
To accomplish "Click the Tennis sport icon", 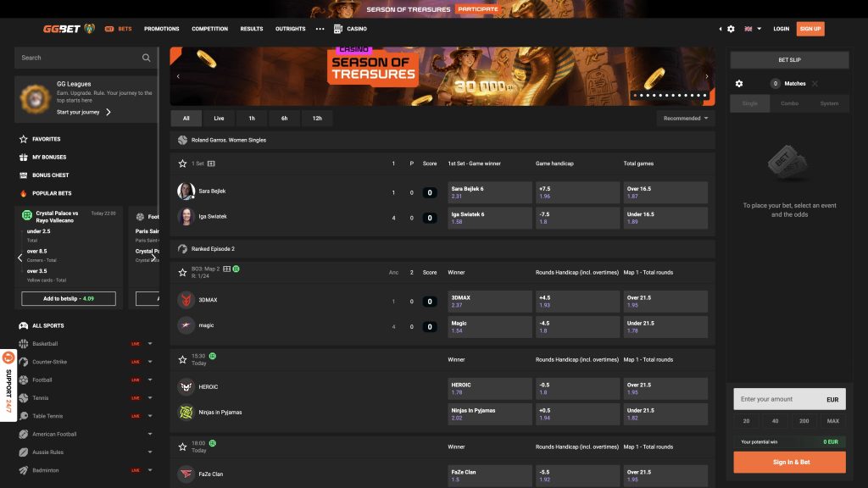I will click(23, 398).
